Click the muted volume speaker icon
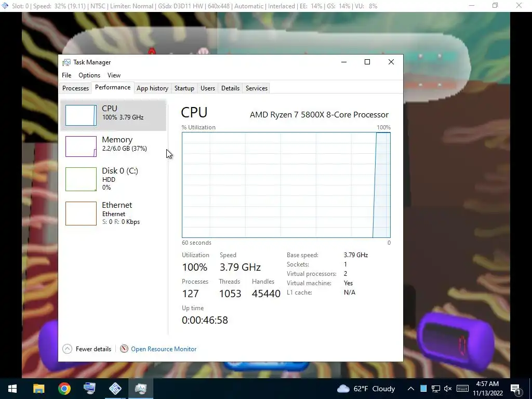Viewport: 532px width, 399px height. 448,389
